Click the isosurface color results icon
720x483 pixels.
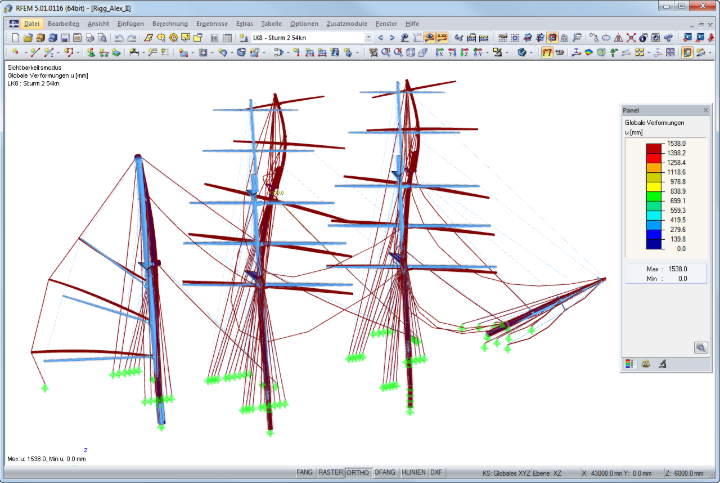coord(588,53)
